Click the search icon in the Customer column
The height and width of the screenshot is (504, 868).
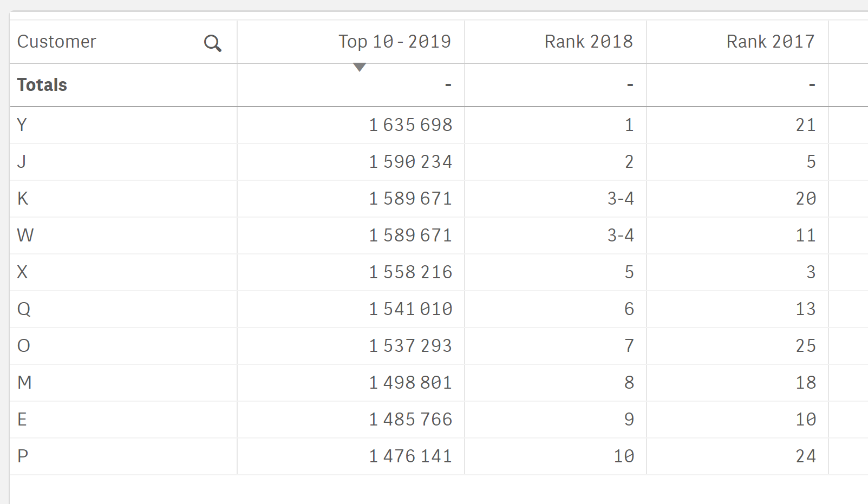pyautogui.click(x=212, y=42)
